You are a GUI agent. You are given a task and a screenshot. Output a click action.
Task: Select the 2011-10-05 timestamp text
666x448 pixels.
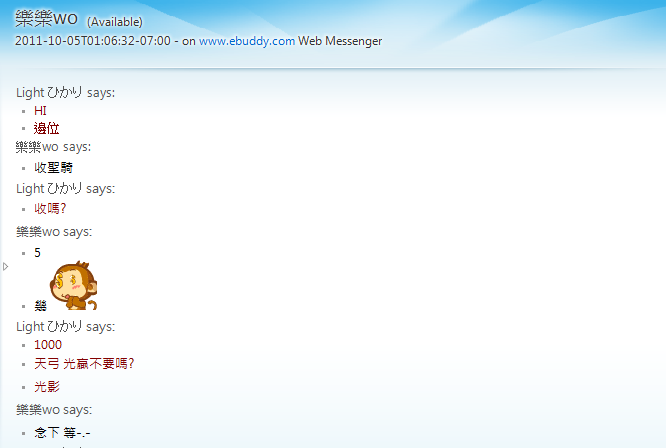[91, 41]
